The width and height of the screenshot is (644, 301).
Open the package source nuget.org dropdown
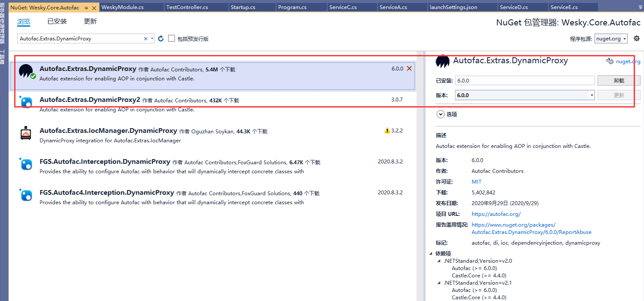(x=611, y=39)
